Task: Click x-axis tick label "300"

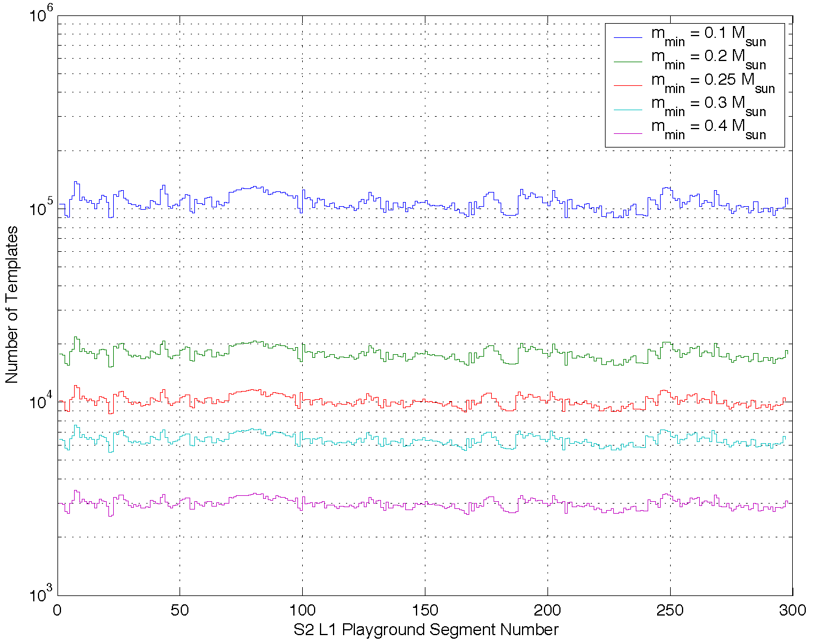Action: click(793, 610)
